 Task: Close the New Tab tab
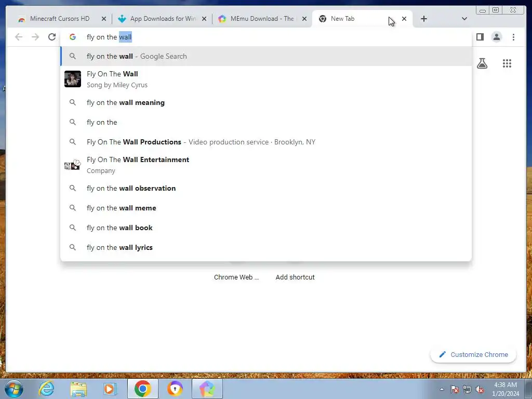(x=404, y=19)
